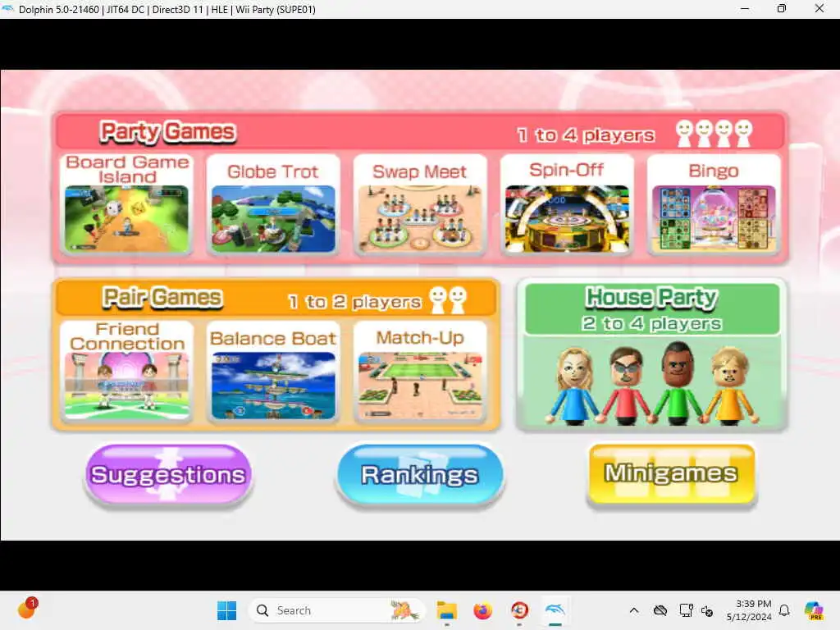
Task: Minimize the Dolphin window
Action: click(745, 8)
